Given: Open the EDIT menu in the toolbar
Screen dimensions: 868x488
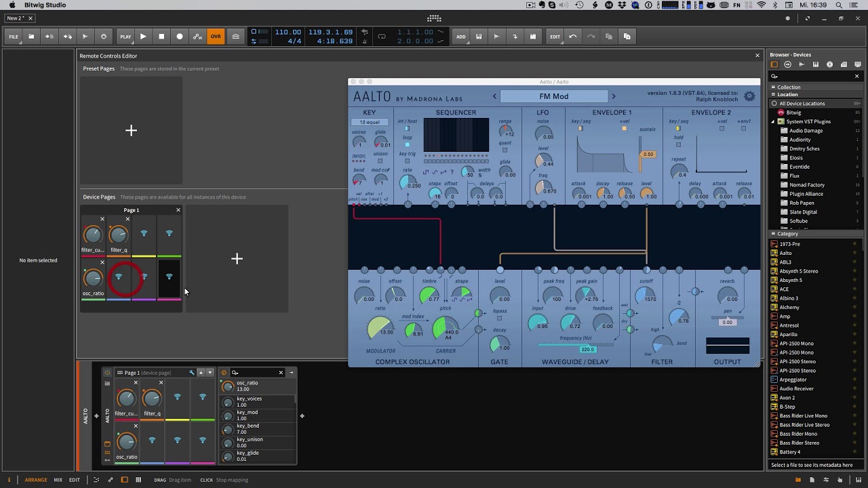Looking at the screenshot, I should [x=555, y=37].
